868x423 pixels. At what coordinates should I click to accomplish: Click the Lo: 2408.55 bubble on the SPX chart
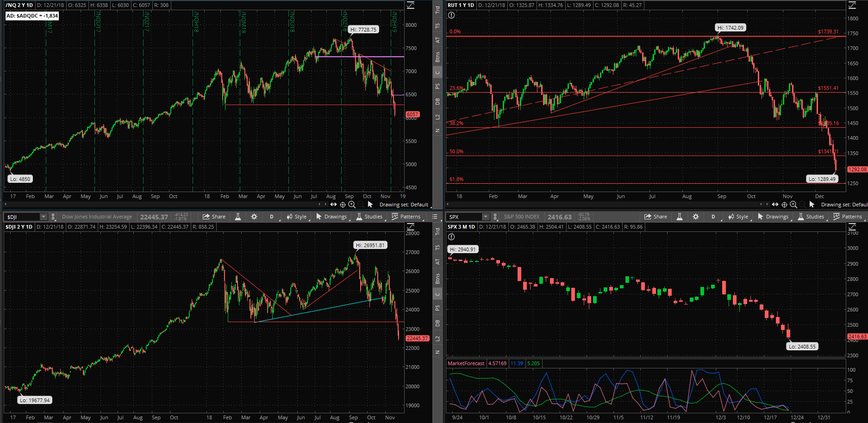point(802,347)
